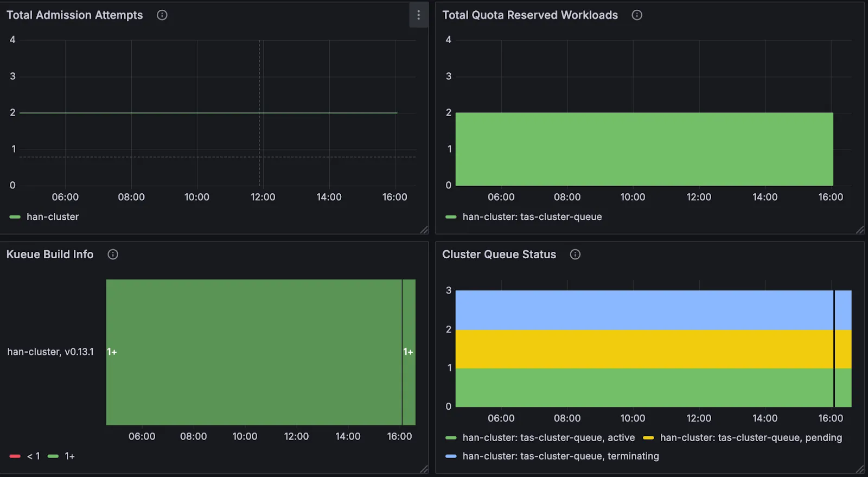This screenshot has width=868, height=477.
Task: Grab Total Admission Attempts panel resize handle
Action: [424, 230]
